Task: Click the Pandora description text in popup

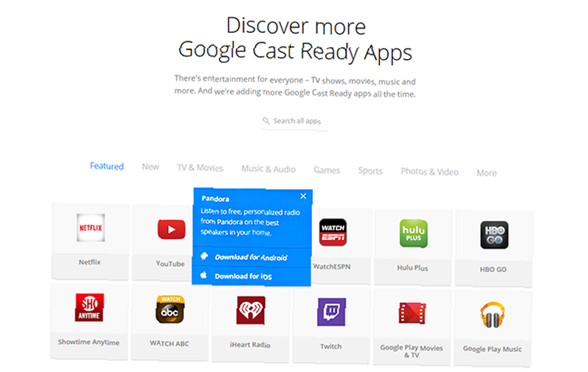Action: 250,222
